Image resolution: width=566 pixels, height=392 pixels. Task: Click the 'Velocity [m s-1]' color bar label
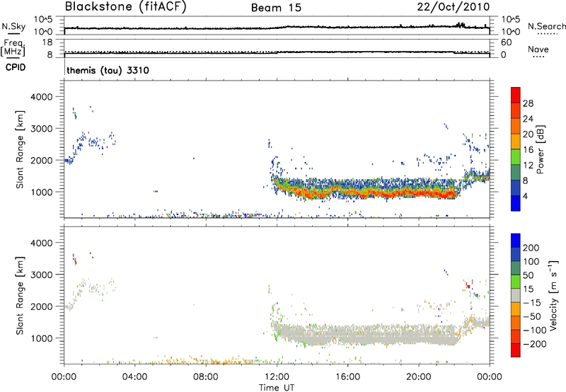[553, 295]
